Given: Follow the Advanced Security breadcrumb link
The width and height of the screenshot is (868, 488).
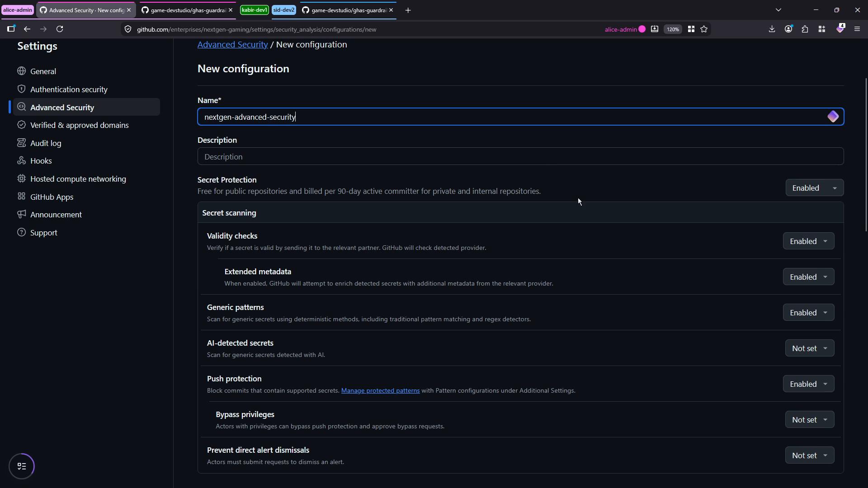Looking at the screenshot, I should tap(232, 44).
